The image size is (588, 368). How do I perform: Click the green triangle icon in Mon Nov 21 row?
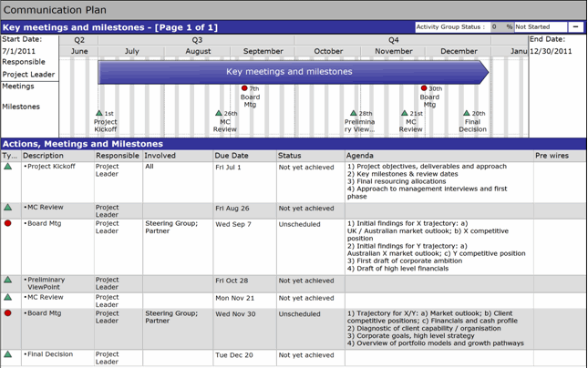(x=8, y=297)
